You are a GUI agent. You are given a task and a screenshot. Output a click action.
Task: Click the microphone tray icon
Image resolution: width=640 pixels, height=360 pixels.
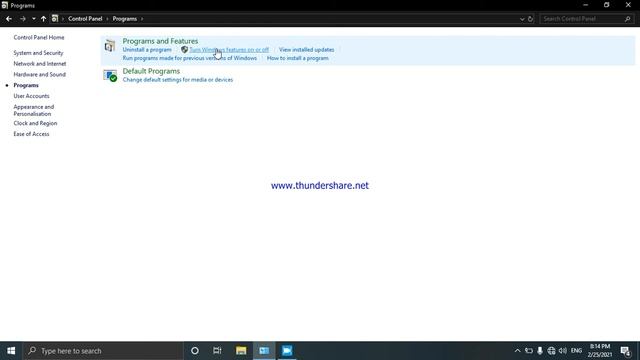pos(540,351)
